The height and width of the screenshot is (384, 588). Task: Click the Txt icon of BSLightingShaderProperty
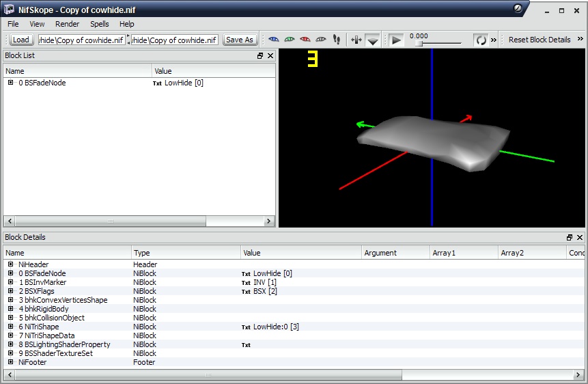coord(246,345)
